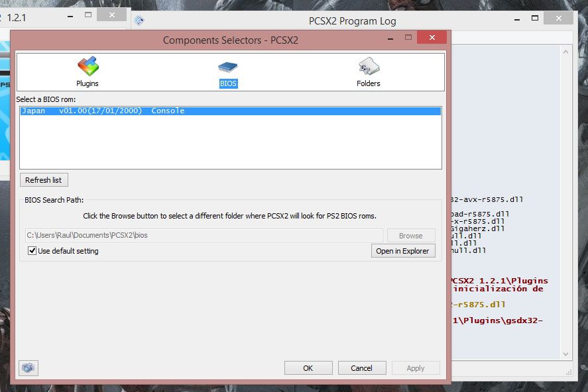This screenshot has height=392, width=588.
Task: Click the Program Log scrollbar up arrow
Action: pyautogui.click(x=567, y=51)
